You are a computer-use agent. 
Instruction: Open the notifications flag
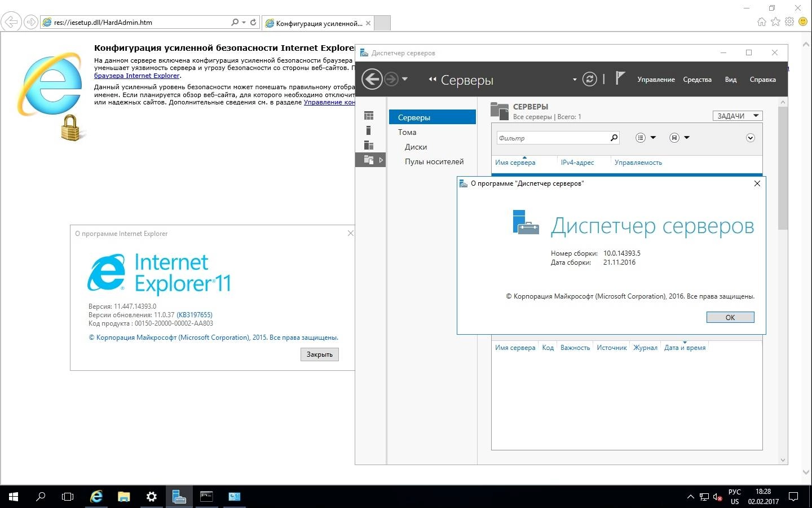(x=620, y=78)
